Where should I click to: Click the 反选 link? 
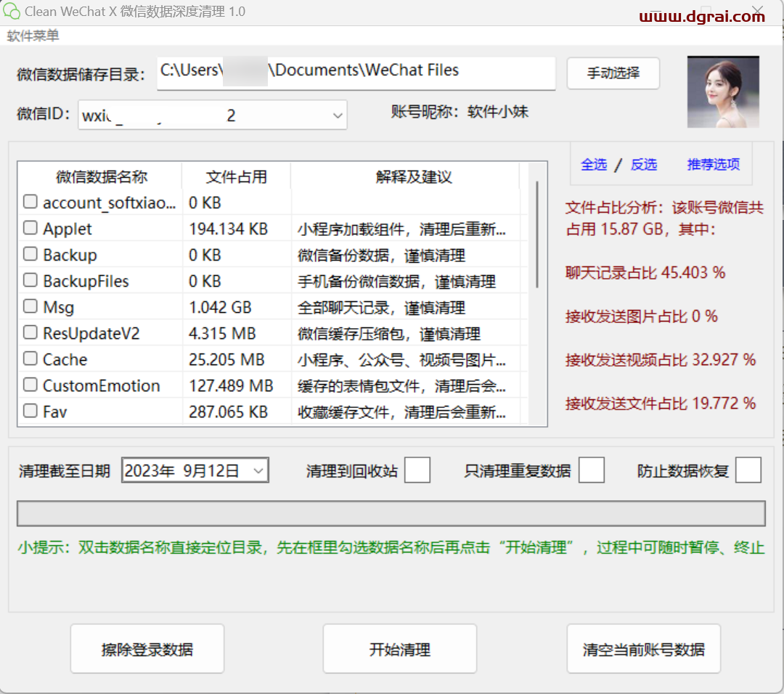[643, 164]
